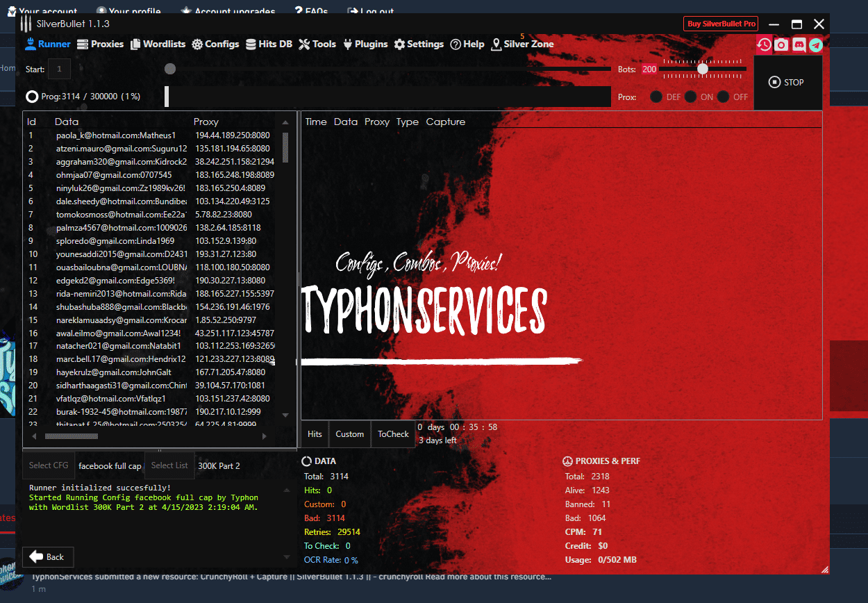Screen dimensions: 868x603
Task: Click the data list scroll-right arrow
Action: (264, 436)
